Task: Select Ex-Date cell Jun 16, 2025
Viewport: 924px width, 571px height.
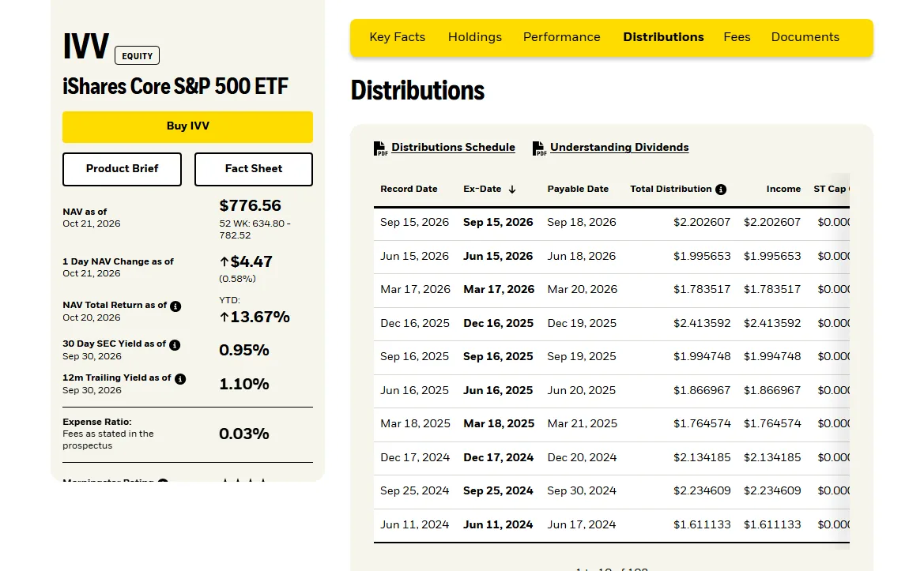Action: tap(498, 391)
